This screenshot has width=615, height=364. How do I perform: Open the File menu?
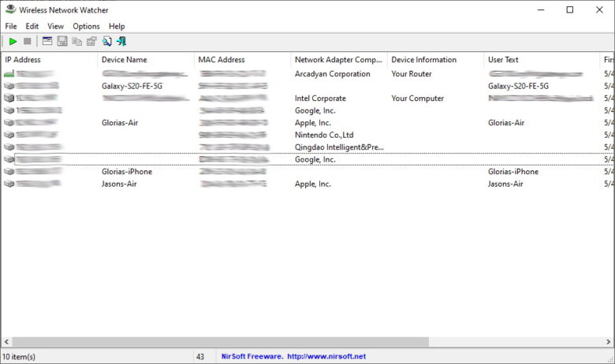(x=10, y=26)
